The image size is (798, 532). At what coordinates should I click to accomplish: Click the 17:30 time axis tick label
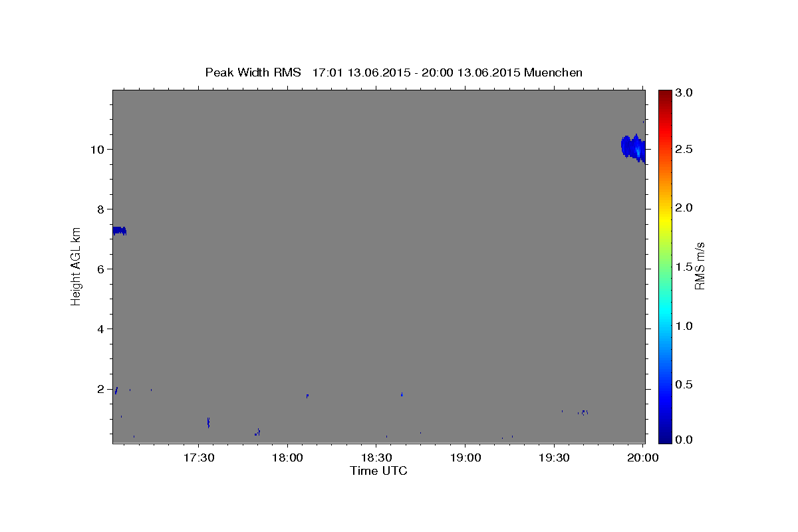click(198, 458)
